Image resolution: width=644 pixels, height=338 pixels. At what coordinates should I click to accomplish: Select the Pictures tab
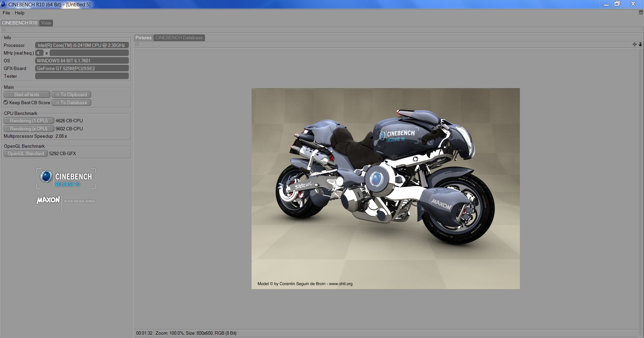(144, 38)
